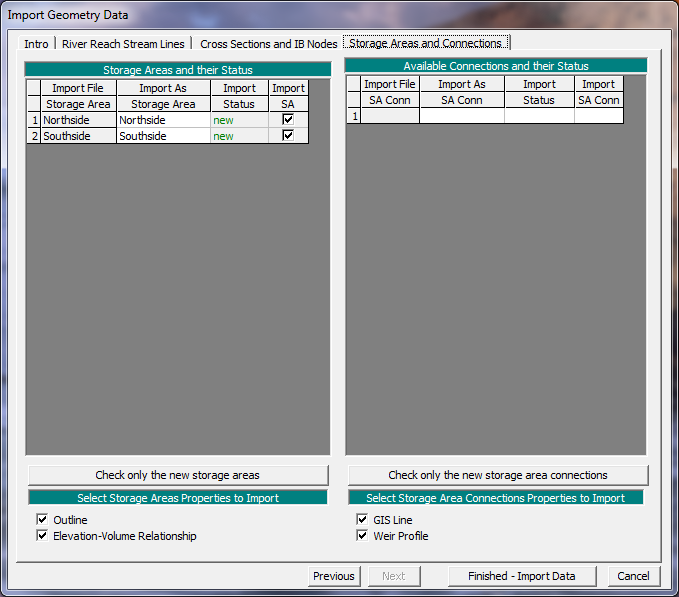This screenshot has width=679, height=597.
Task: Open the River Reach Stream Lines tab
Action: 123,44
